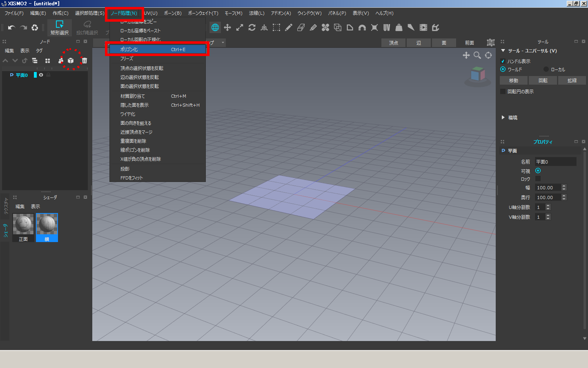The width and height of the screenshot is (588, 368).
Task: Click the weight bag tool icon
Action: click(399, 27)
